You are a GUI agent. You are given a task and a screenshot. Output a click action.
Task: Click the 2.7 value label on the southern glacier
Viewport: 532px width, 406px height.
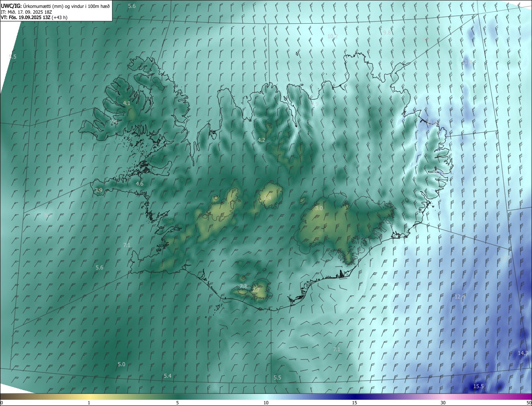pos(256,290)
